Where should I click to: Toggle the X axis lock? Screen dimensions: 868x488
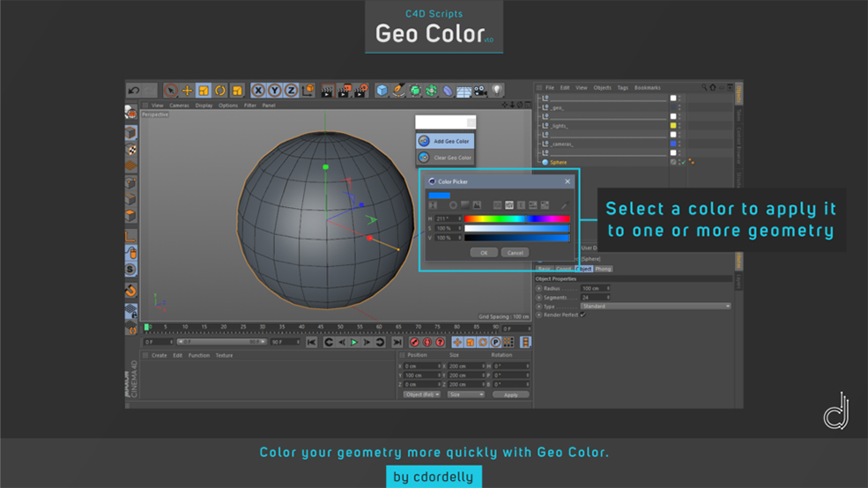click(x=258, y=90)
